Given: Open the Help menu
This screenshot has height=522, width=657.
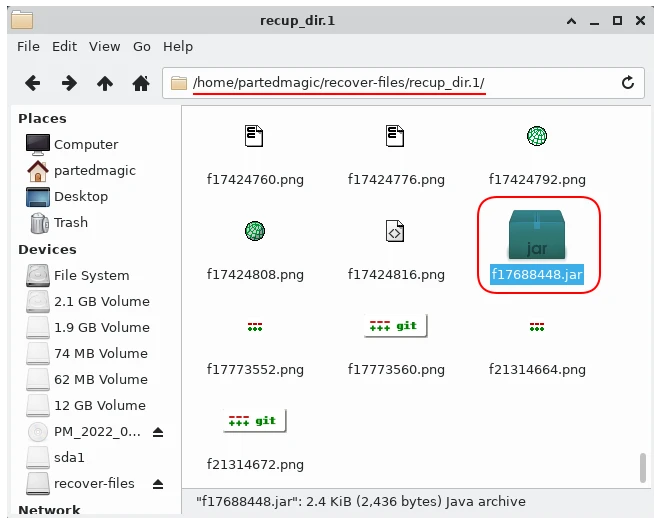Looking at the screenshot, I should click(x=178, y=46).
